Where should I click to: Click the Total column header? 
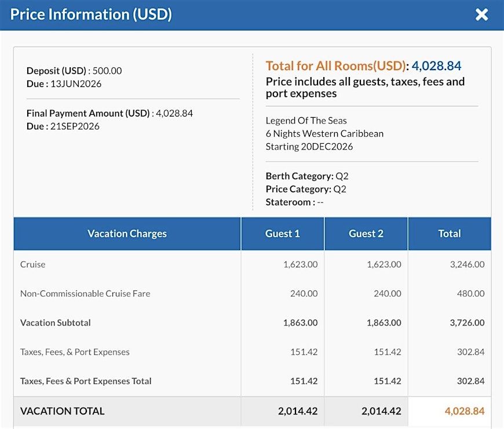click(450, 234)
